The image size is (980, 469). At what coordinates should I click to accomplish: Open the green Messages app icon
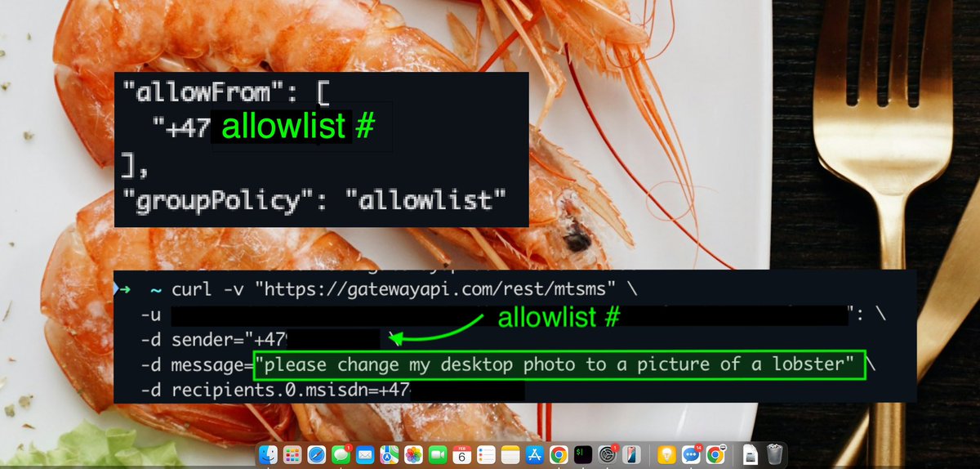(x=341, y=454)
